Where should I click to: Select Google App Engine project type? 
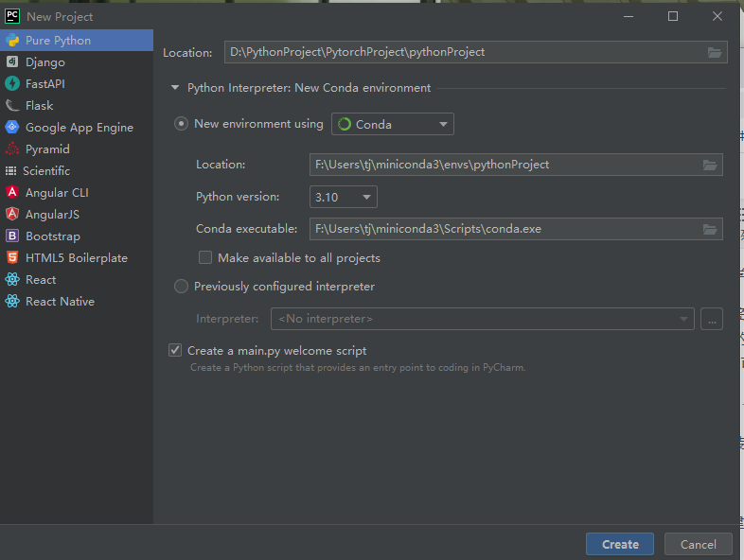tap(77, 127)
